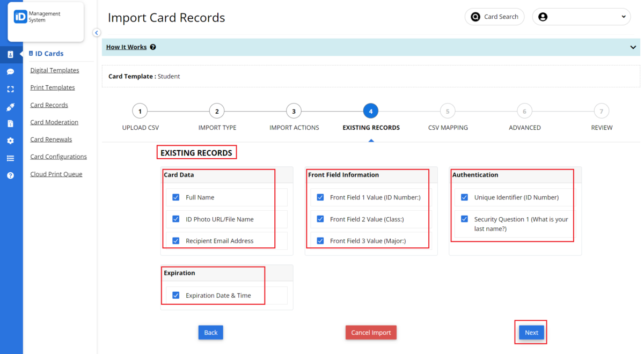Click the step 4 EXISTING RECORDS progress circle
The height and width of the screenshot is (354, 644).
pyautogui.click(x=370, y=111)
